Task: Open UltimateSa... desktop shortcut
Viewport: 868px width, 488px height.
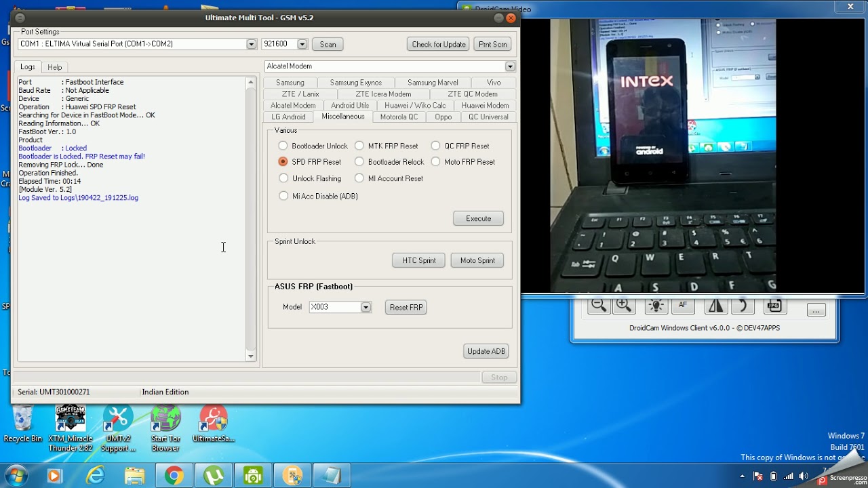Action: tap(213, 424)
